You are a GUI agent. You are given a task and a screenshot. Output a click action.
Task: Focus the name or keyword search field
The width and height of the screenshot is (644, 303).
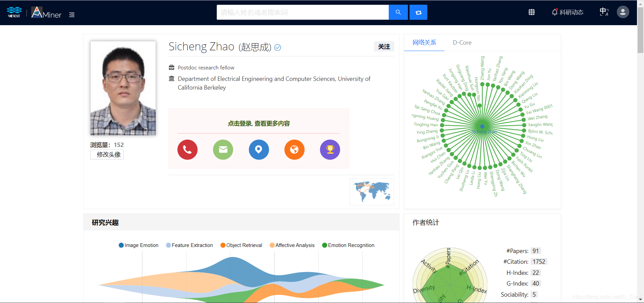click(x=303, y=12)
